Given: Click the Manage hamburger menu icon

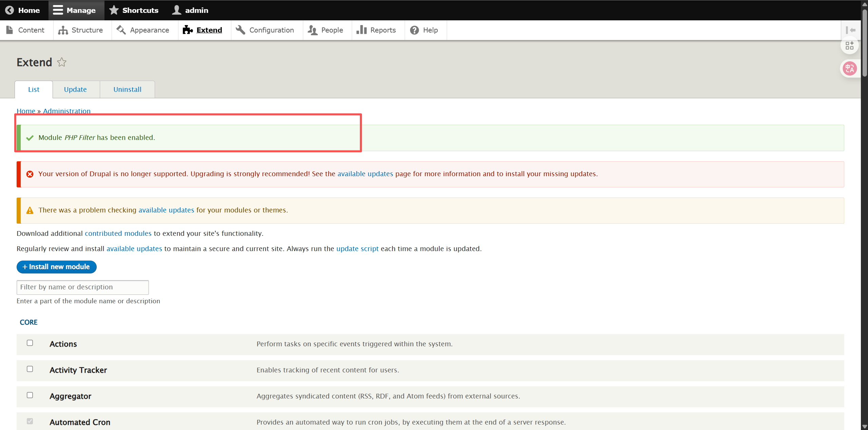Looking at the screenshot, I should [x=58, y=10].
